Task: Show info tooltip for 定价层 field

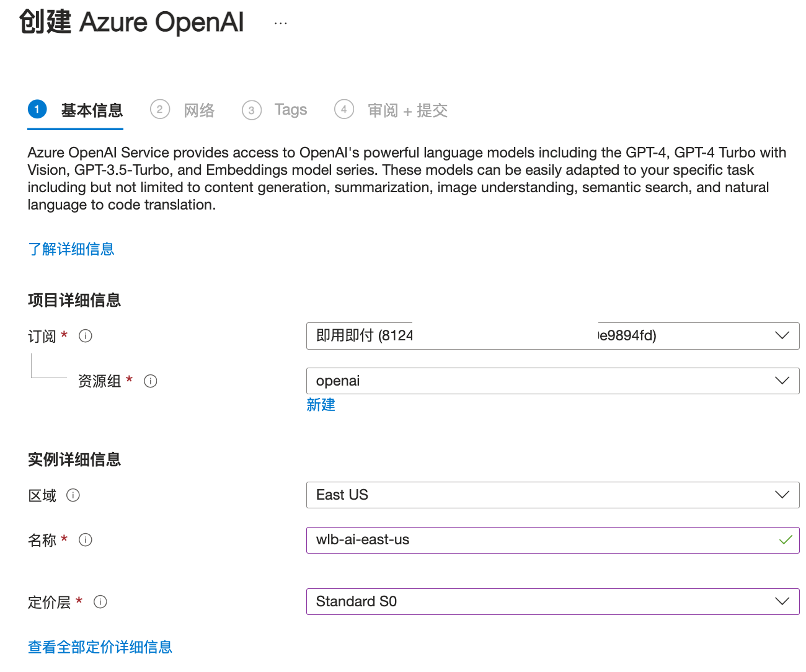Action: (x=100, y=602)
